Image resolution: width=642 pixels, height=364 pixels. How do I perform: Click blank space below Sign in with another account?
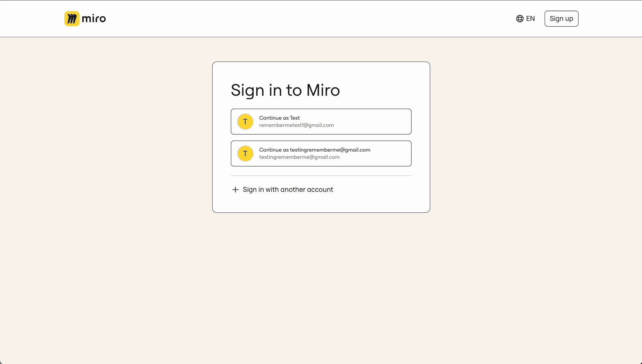tap(321, 204)
